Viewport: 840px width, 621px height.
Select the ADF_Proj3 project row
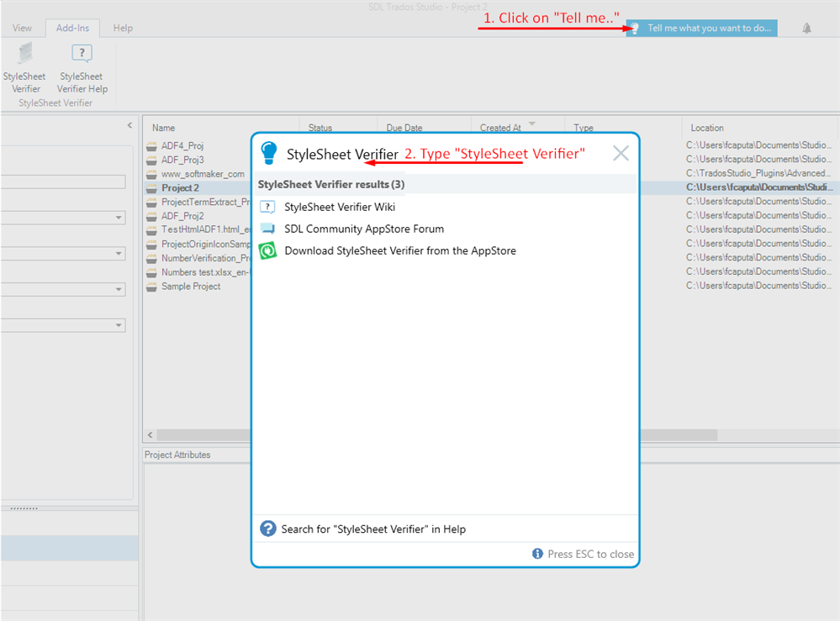(x=182, y=160)
